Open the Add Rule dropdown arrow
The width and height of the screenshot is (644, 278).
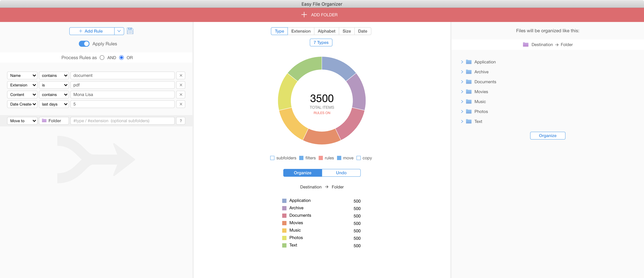(x=119, y=31)
